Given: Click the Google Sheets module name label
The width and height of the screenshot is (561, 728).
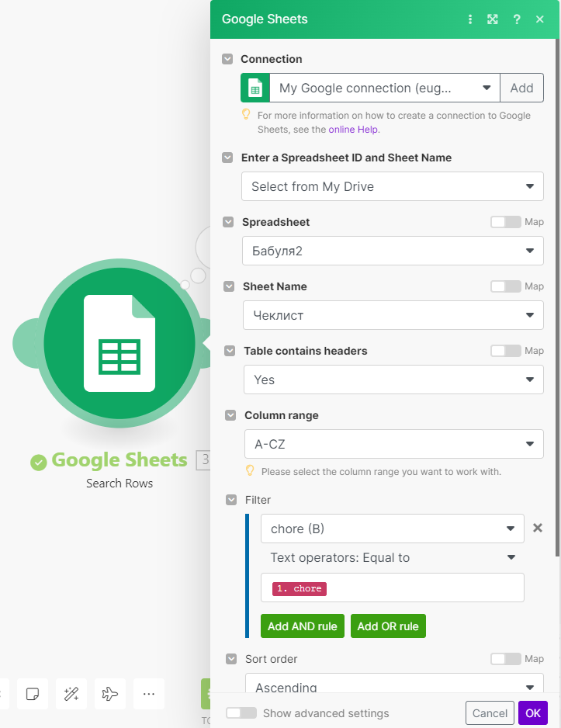Looking at the screenshot, I should click(119, 460).
